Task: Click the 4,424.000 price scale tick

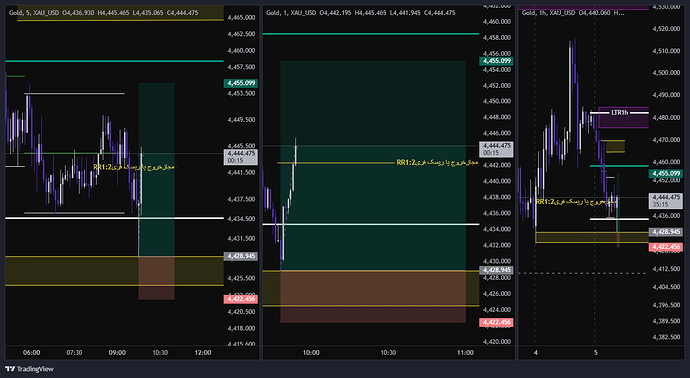Action: click(497, 310)
